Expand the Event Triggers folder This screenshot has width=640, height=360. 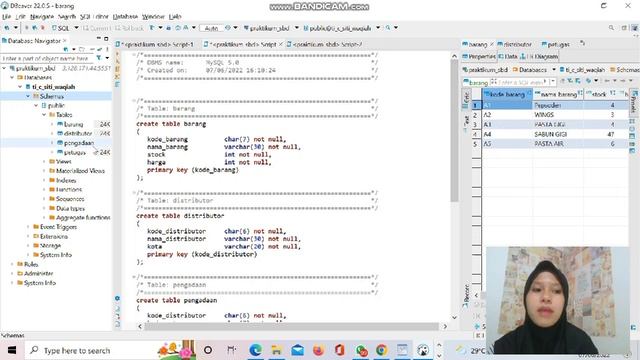pyautogui.click(x=28, y=227)
